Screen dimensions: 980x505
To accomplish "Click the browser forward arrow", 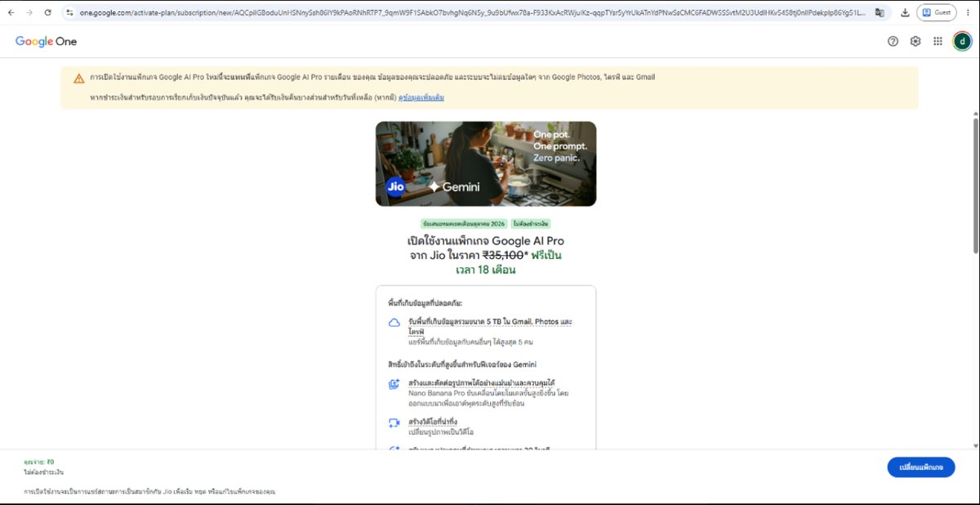I will tap(29, 13).
